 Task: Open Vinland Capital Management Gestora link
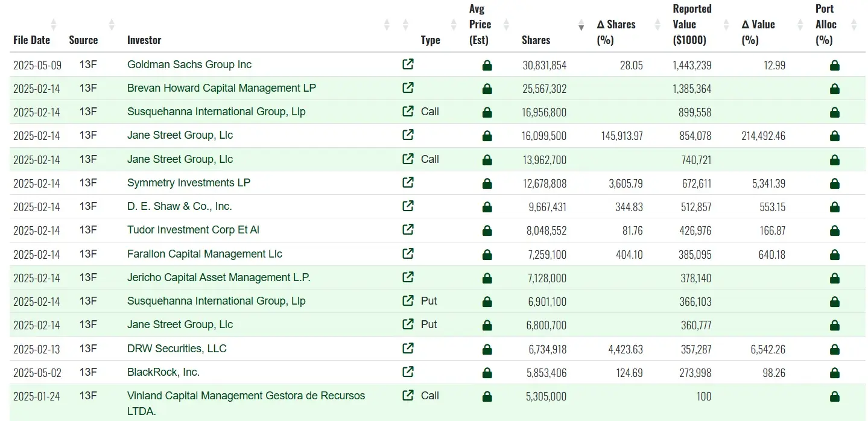click(246, 396)
